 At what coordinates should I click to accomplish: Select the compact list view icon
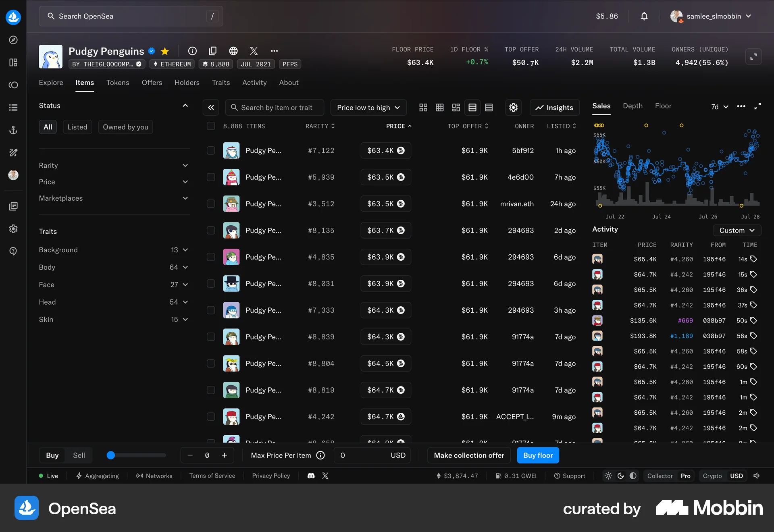click(x=489, y=107)
